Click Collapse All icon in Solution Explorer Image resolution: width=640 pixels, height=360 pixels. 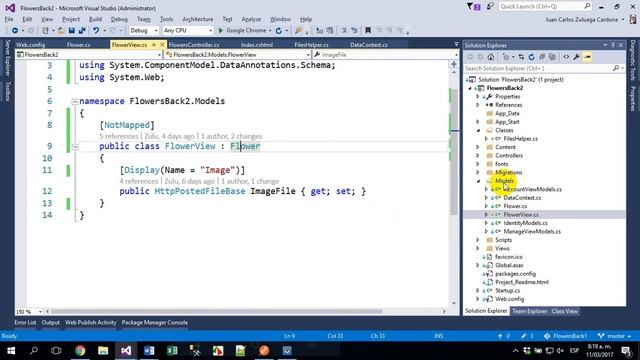click(542, 57)
